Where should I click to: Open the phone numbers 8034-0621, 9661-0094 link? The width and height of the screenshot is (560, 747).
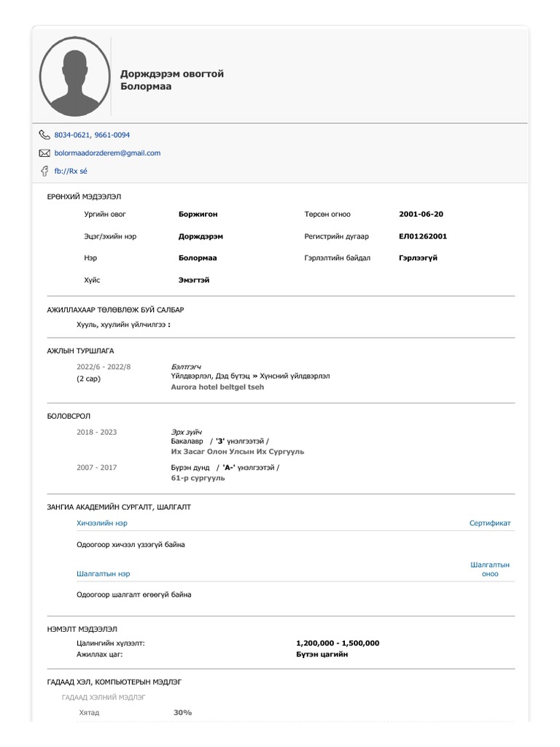click(92, 135)
